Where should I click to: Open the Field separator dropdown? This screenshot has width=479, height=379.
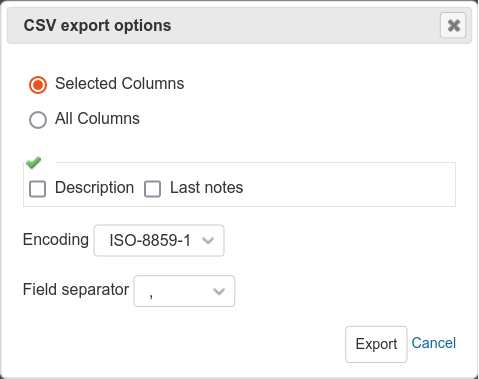(x=184, y=291)
